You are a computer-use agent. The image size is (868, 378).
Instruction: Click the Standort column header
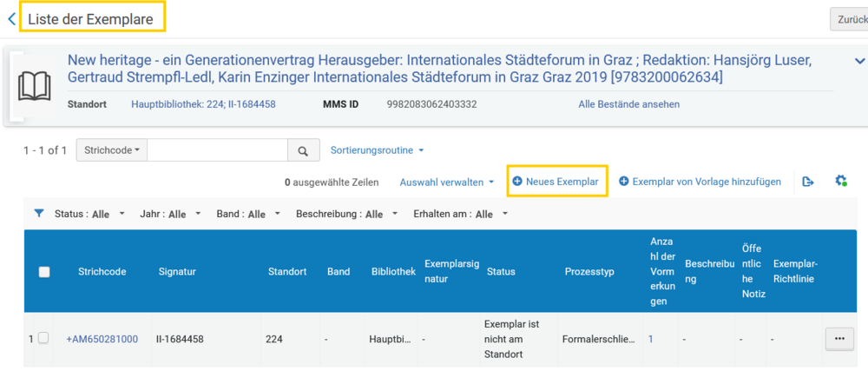286,272
